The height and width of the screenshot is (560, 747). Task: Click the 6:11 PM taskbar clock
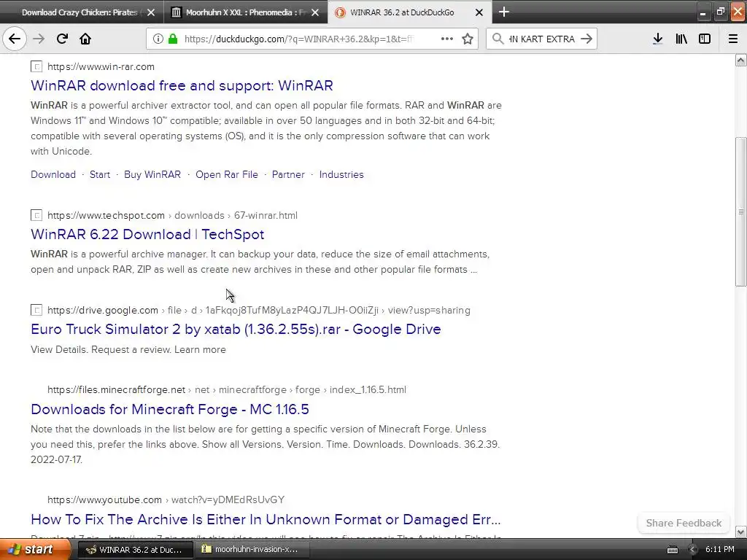coord(720,550)
